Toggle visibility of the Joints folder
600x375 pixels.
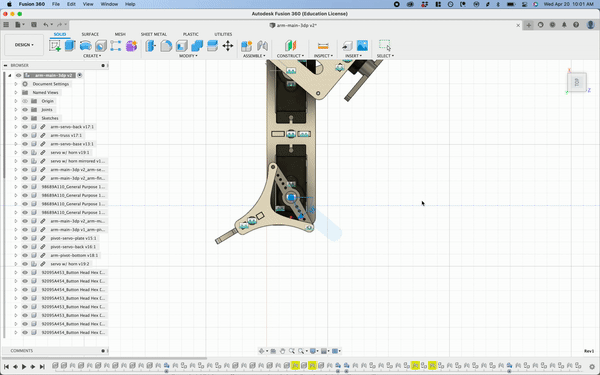[25, 109]
